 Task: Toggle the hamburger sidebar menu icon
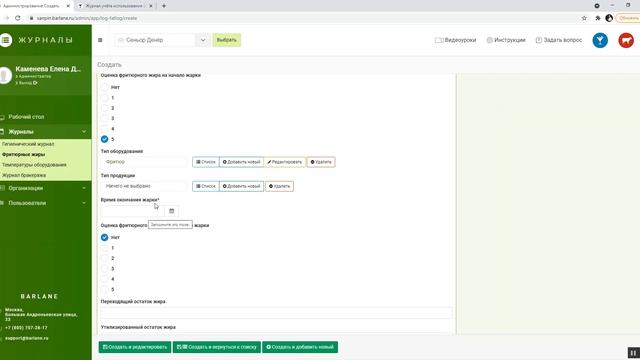[100, 40]
